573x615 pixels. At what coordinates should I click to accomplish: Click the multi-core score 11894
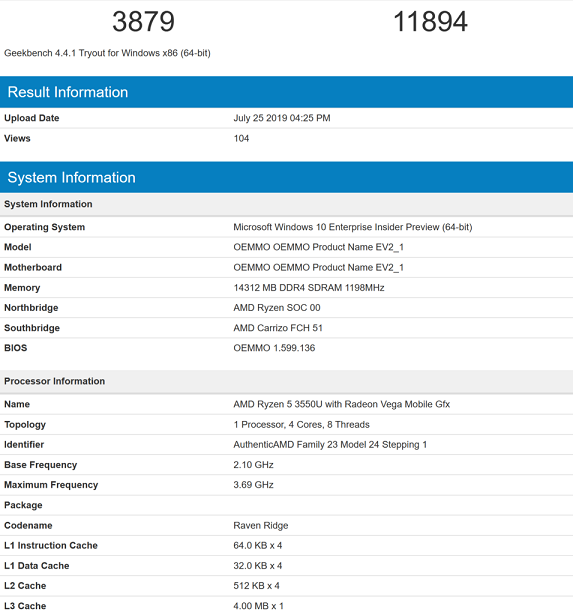pyautogui.click(x=430, y=22)
